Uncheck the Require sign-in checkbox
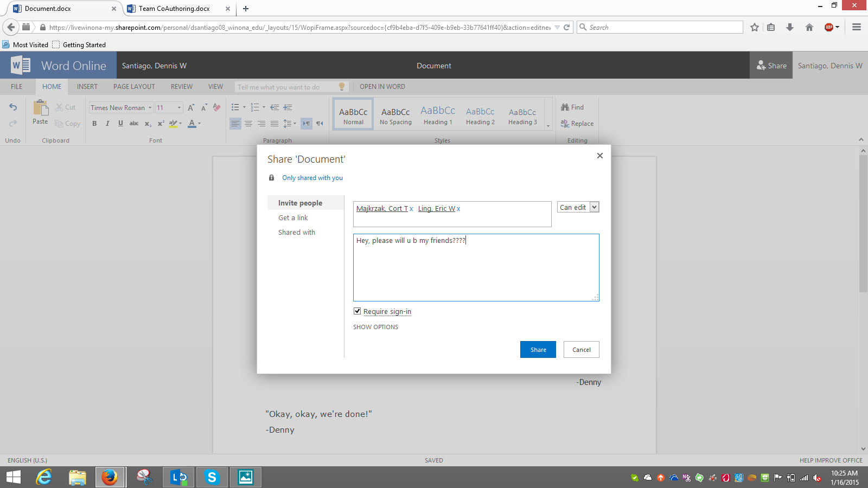868x488 pixels. pyautogui.click(x=357, y=311)
